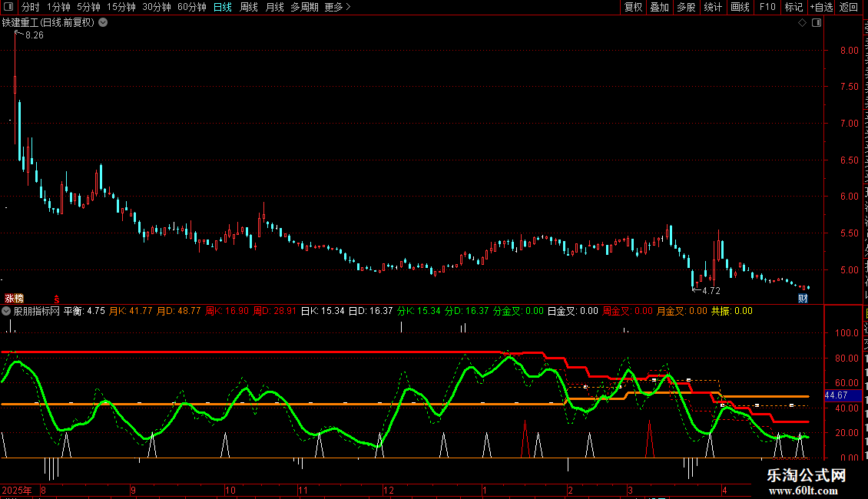Open the 多股 multi-stock view
868x499 pixels.
687,7
